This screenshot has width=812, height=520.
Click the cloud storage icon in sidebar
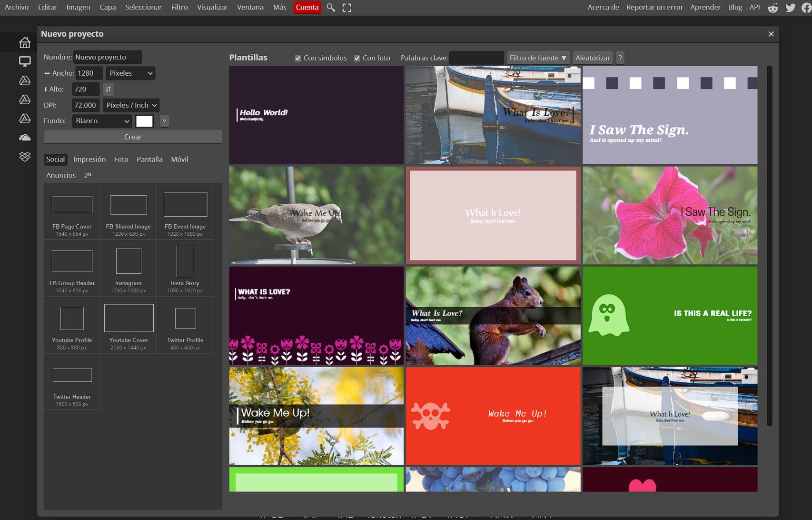coord(25,138)
